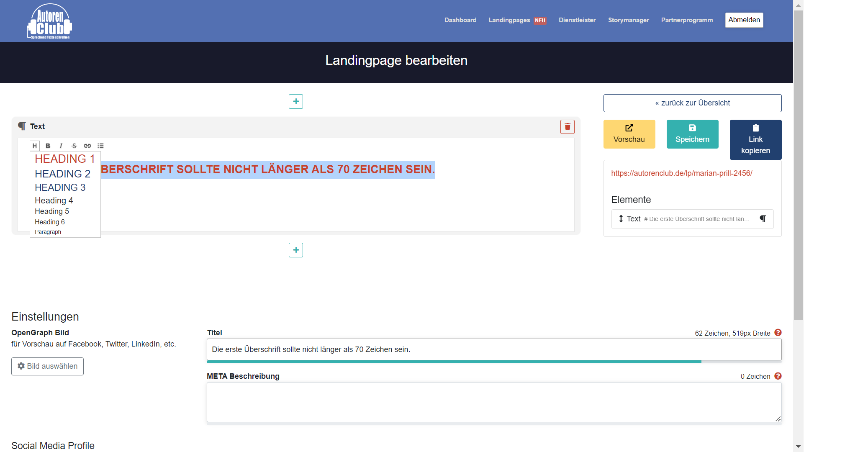Click the heading (H) toolbar icon
The height and width of the screenshot is (452, 868).
(x=35, y=146)
